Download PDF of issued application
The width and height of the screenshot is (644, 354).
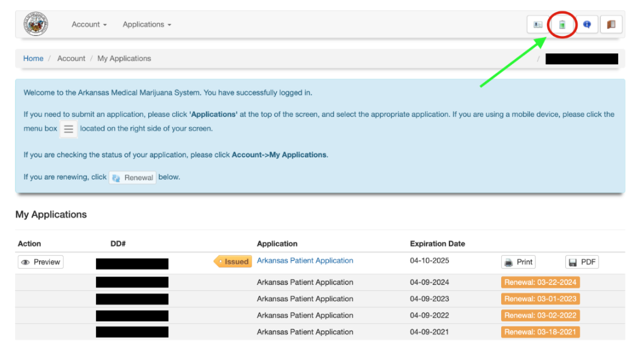tap(582, 262)
